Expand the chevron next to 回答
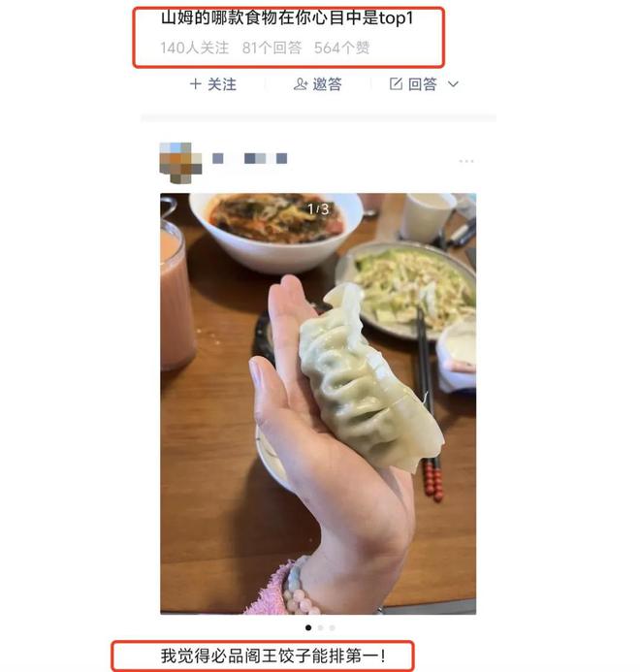 453,84
